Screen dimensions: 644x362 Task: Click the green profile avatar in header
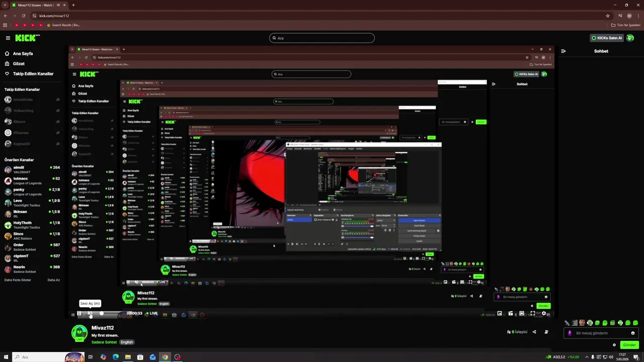(630, 38)
